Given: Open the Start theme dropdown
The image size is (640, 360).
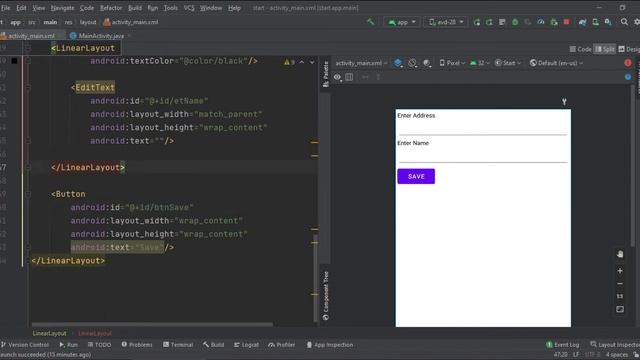Looking at the screenshot, I should point(508,63).
